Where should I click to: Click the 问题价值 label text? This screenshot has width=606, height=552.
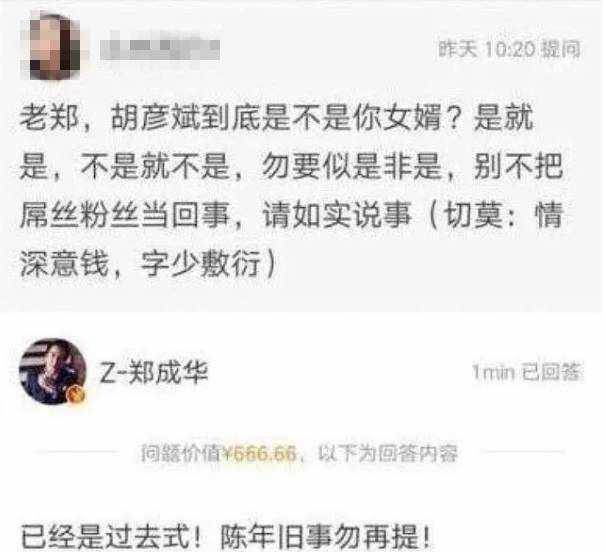pyautogui.click(x=181, y=453)
